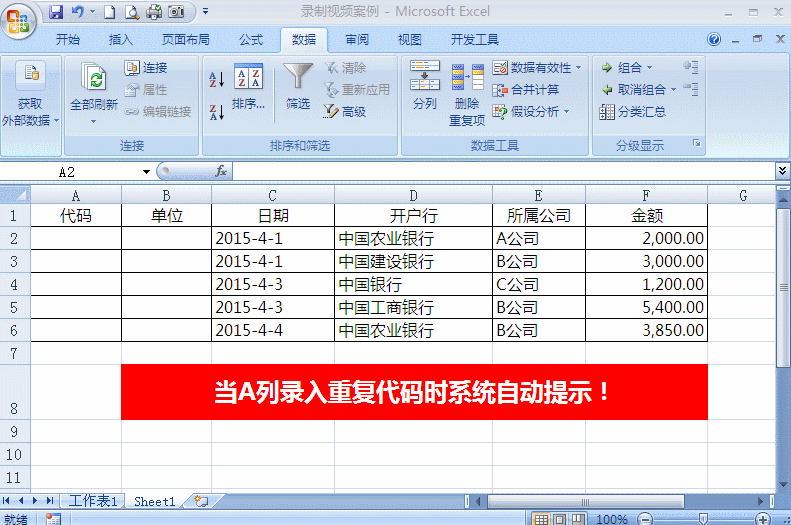This screenshot has width=791, height=525.
Task: Toggle Filter funnel (筛选)
Action: [x=298, y=86]
